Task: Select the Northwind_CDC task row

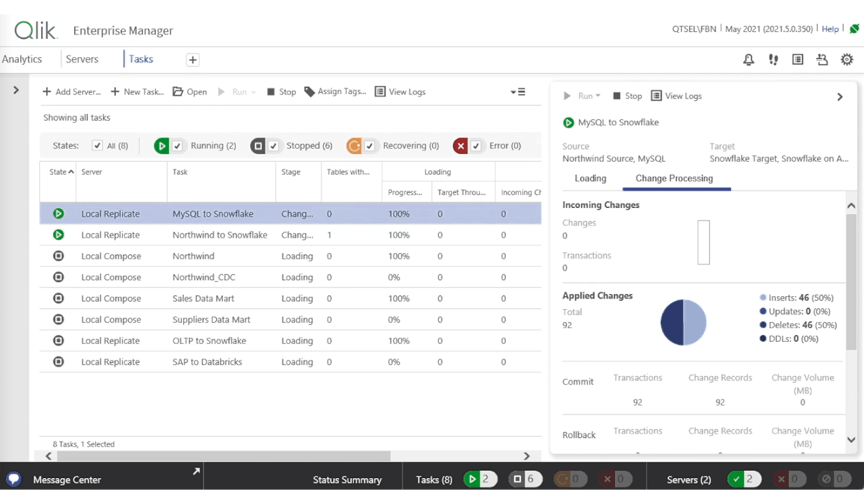Action: point(290,277)
